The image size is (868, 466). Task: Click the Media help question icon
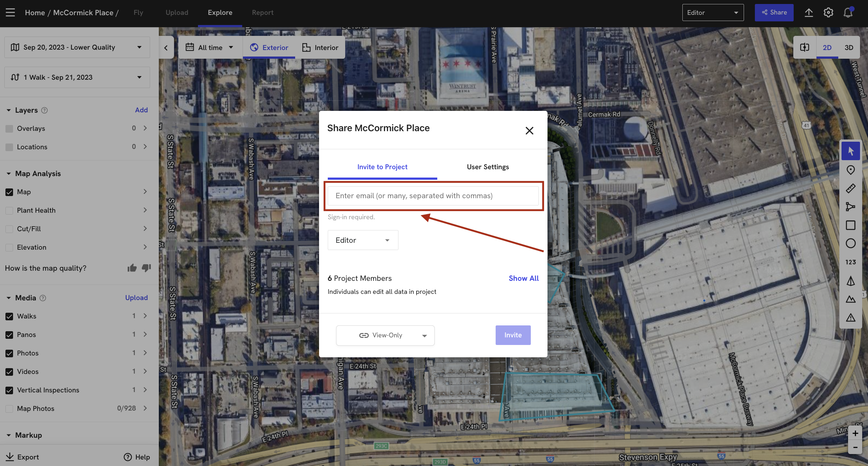(x=43, y=298)
